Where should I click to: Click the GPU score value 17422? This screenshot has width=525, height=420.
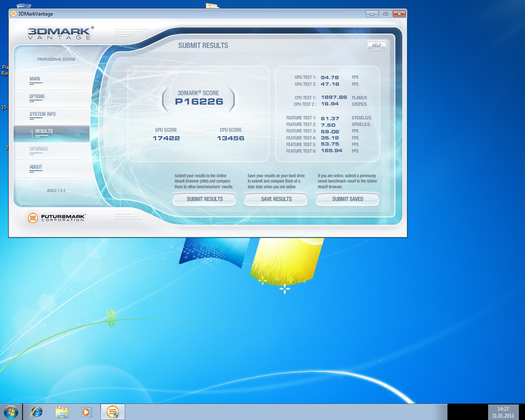[166, 138]
